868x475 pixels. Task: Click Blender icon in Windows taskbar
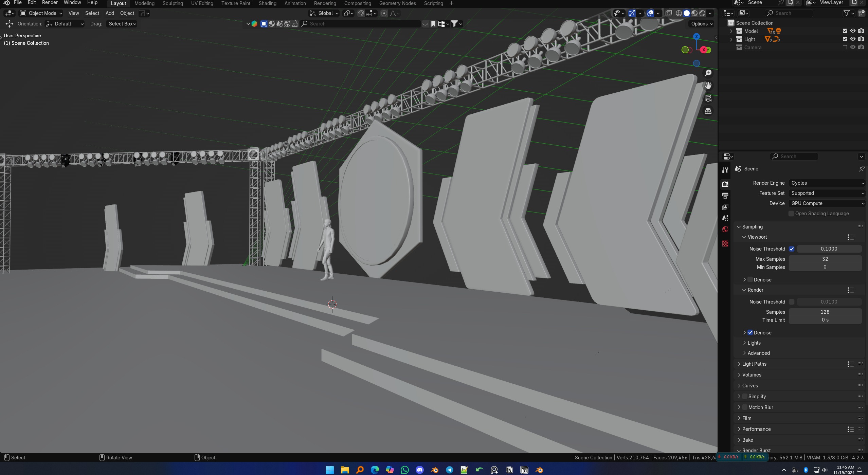(434, 470)
